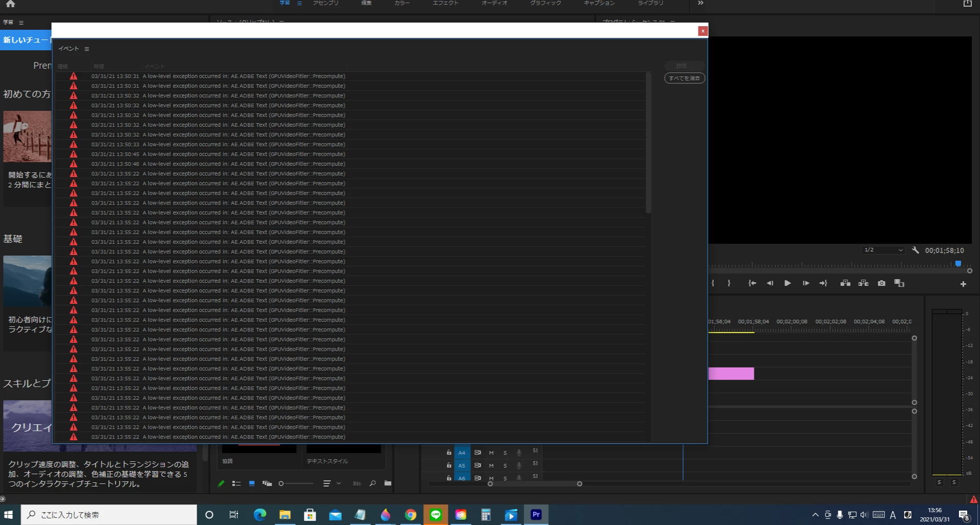Open Comparison View icon in Program monitor

pyautogui.click(x=899, y=283)
